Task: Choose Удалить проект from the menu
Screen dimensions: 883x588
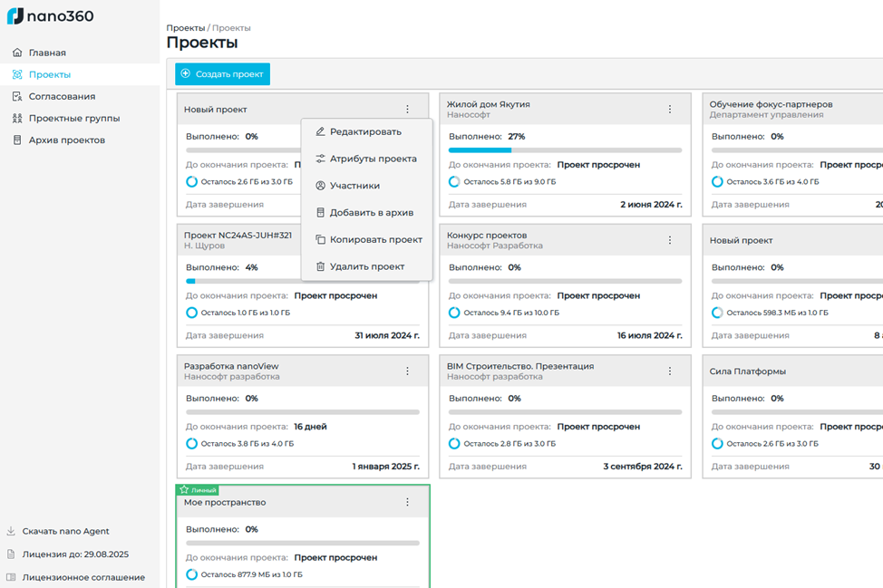Action: pos(366,266)
